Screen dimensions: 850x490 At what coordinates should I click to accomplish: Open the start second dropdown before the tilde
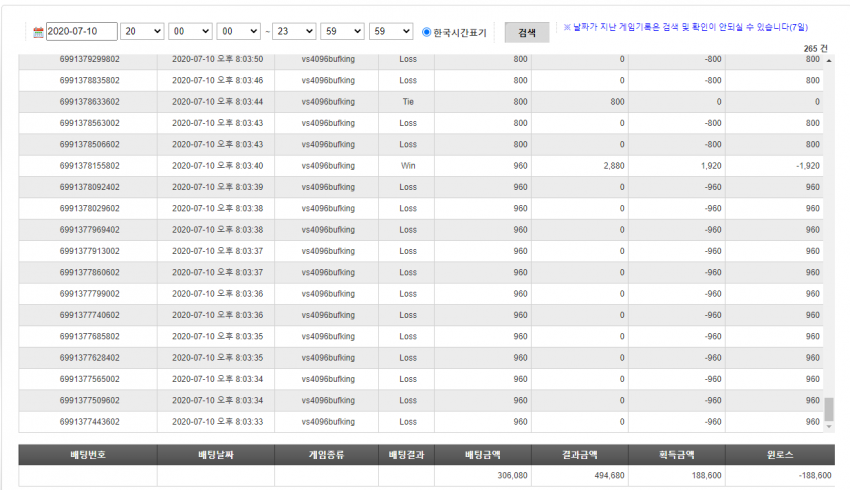pyautogui.click(x=239, y=31)
